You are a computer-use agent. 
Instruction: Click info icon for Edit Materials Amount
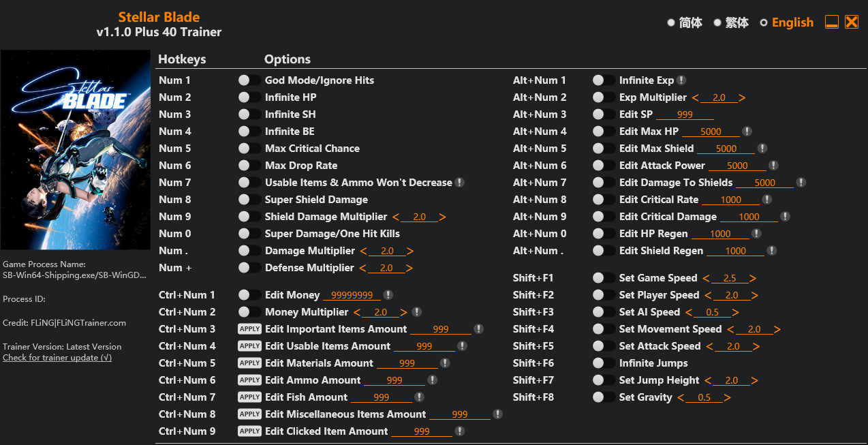tap(446, 363)
